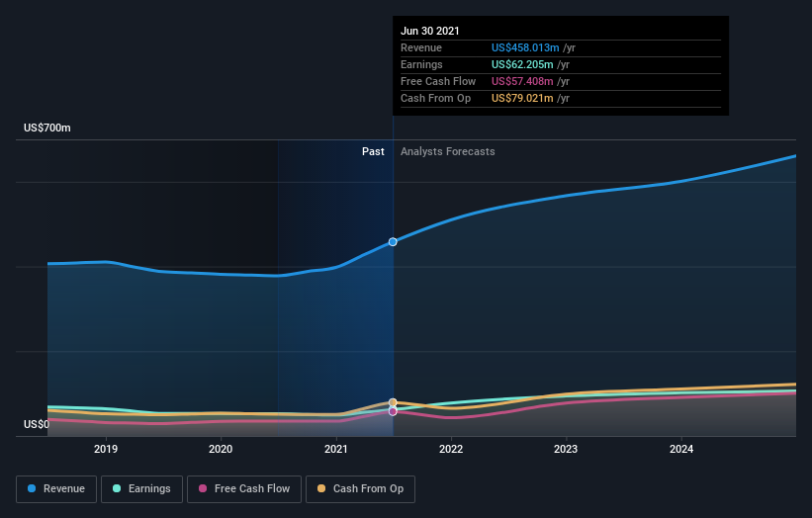Click the Free Cash Flow label in tooltip
This screenshot has height=518, width=812.
coord(438,81)
